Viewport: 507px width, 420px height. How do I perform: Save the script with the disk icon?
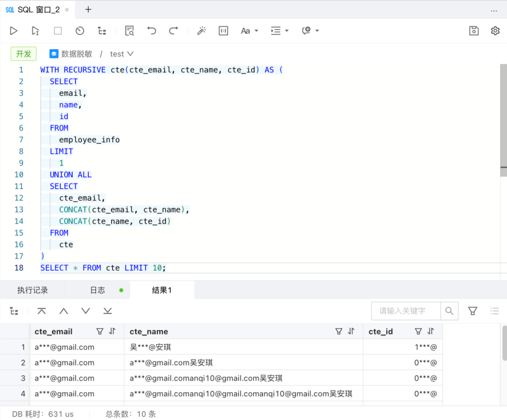tap(474, 31)
